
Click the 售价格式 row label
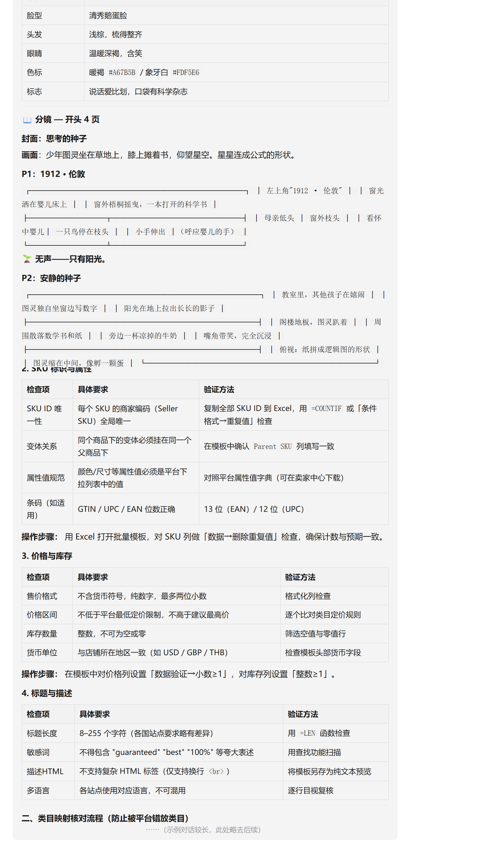pyautogui.click(x=48, y=596)
